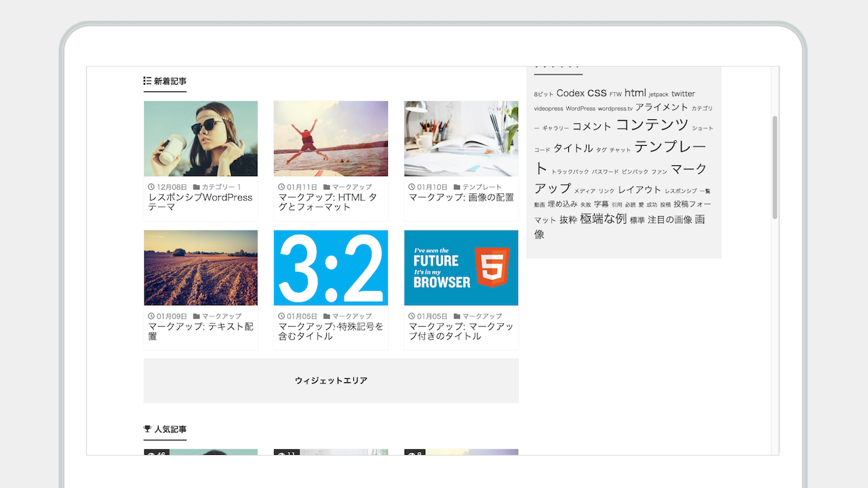The height and width of the screenshot is (488, 868).
Task: Click the vertical page scrollbar thumb
Action: (775, 167)
